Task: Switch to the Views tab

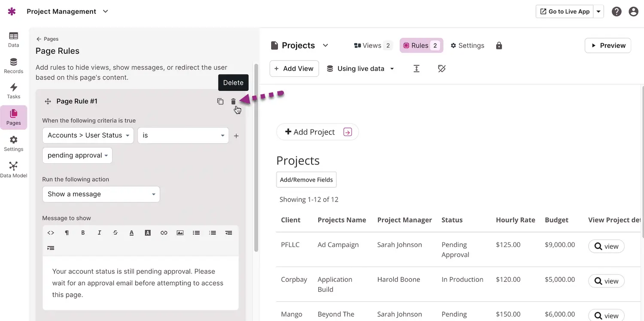Action: [373, 46]
